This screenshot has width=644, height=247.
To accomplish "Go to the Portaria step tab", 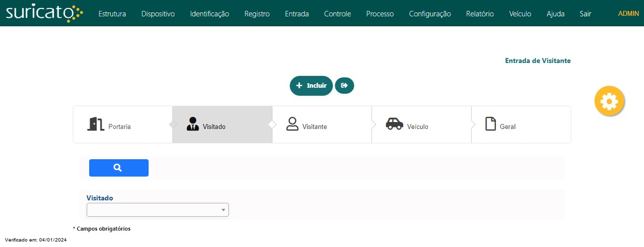I will pos(123,124).
